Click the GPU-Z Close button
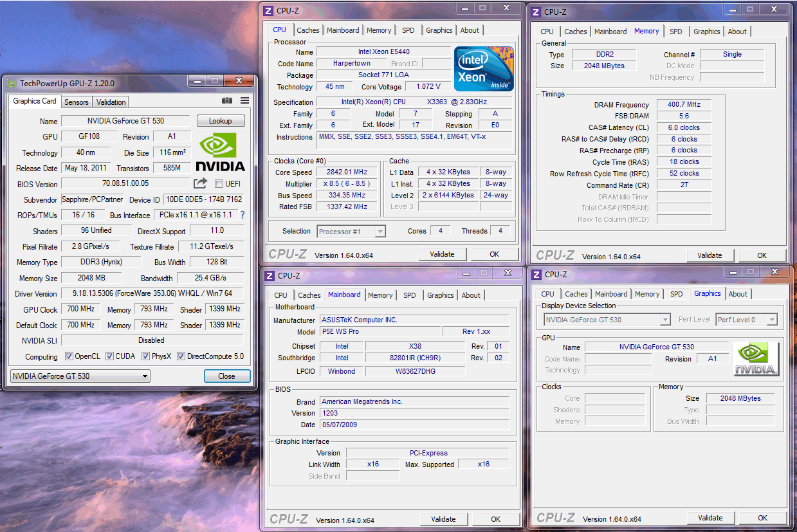 (226, 376)
